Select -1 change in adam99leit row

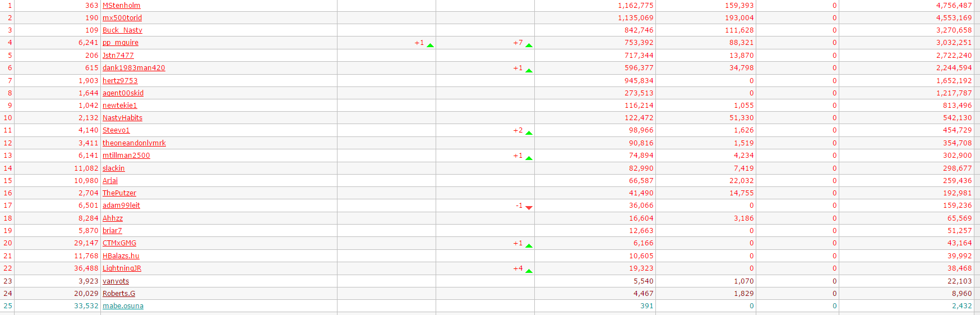[519, 206]
